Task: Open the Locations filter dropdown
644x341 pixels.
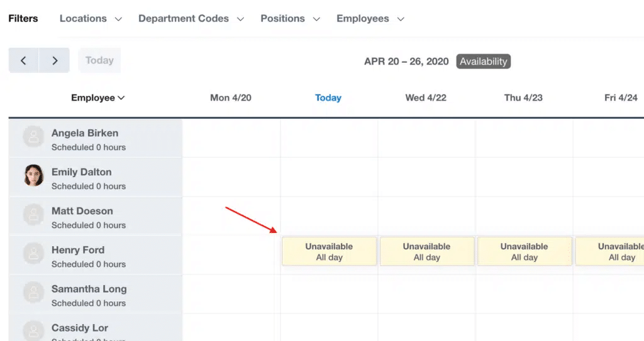Action: [91, 18]
